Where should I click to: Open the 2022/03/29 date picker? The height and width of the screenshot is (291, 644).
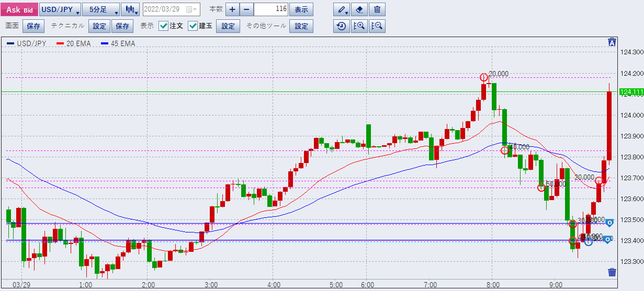(x=171, y=9)
